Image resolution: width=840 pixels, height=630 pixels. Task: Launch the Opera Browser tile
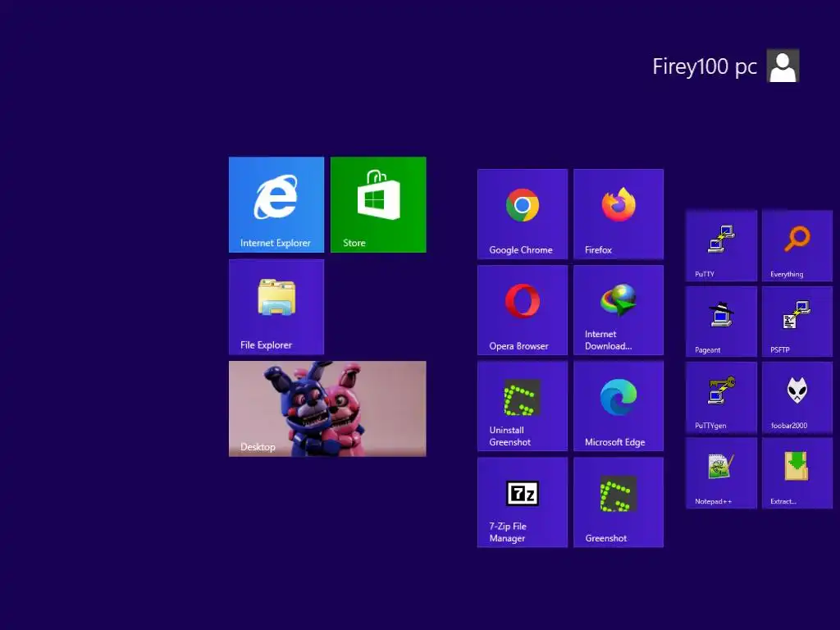(x=523, y=310)
